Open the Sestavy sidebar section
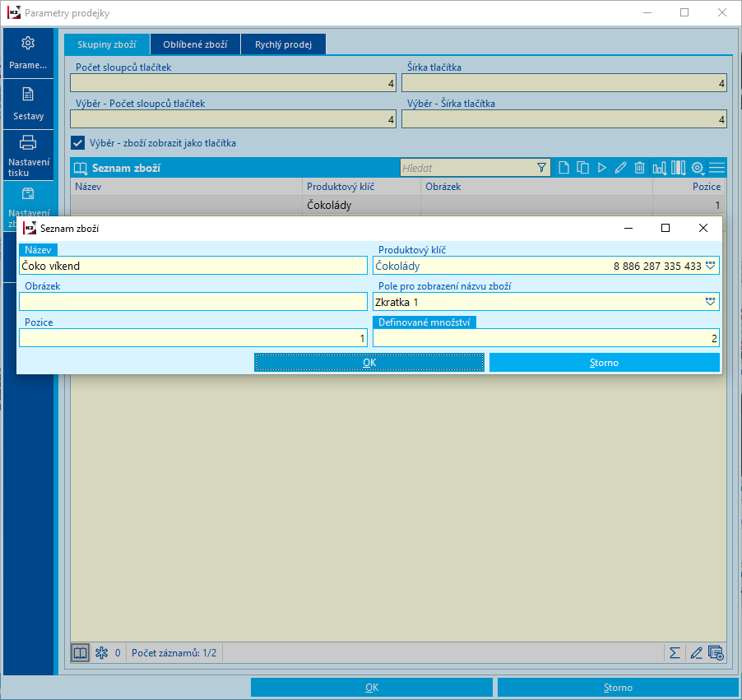This screenshot has height=700, width=742. (28, 104)
